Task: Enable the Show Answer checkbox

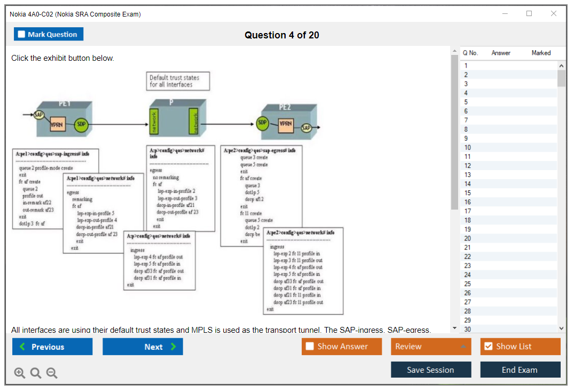Action: 310,347
